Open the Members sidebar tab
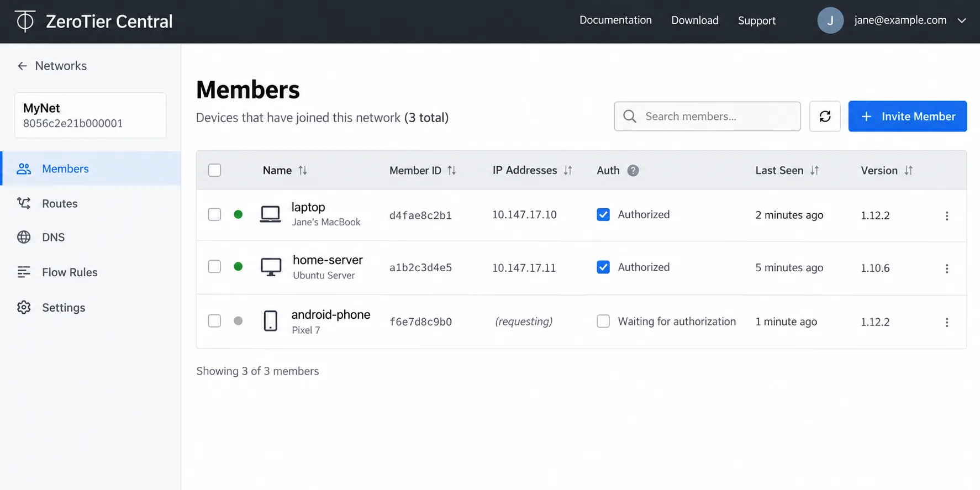Screen dimensions: 980x490 [91, 168]
